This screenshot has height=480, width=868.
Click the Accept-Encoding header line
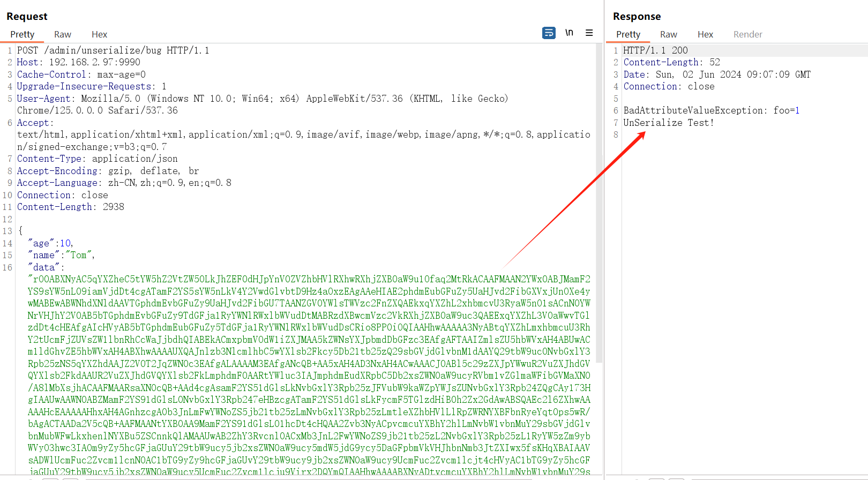tap(108, 171)
